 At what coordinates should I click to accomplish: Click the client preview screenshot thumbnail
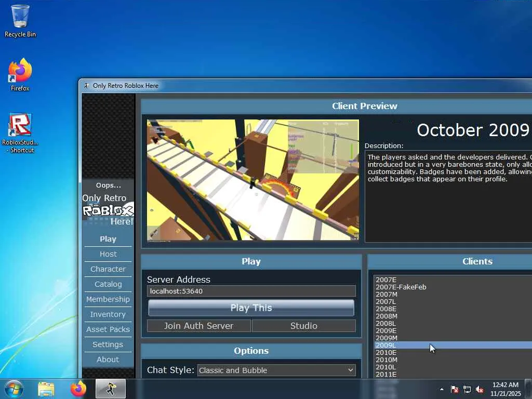253,180
